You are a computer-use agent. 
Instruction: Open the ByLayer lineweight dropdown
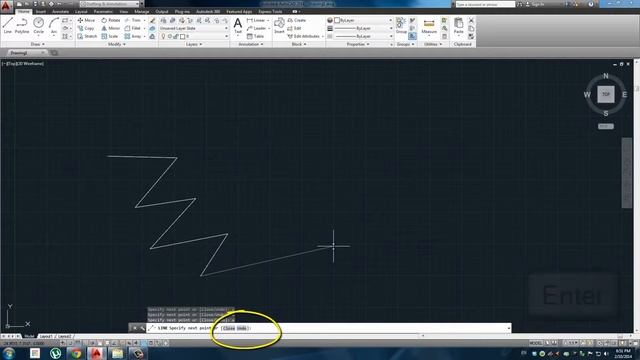362,28
